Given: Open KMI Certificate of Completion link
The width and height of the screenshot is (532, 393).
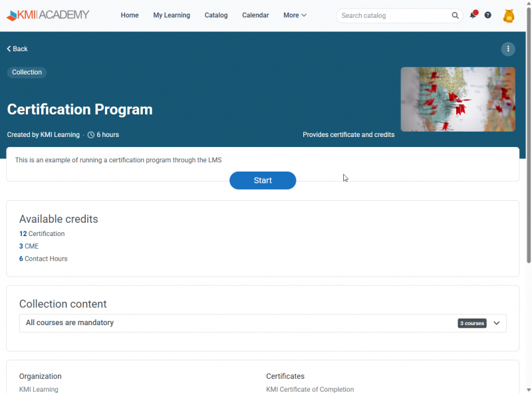Looking at the screenshot, I should [310, 388].
